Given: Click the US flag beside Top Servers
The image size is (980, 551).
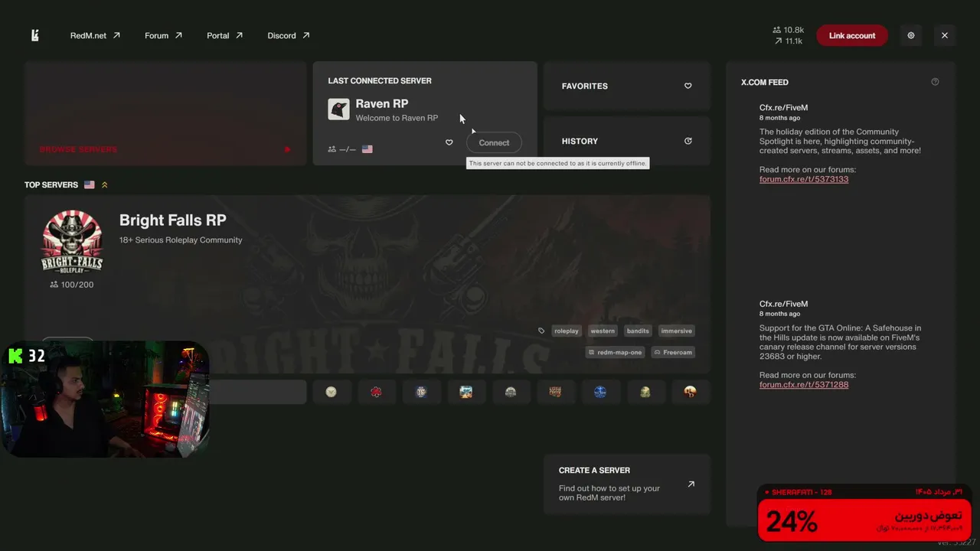Looking at the screenshot, I should click(90, 184).
